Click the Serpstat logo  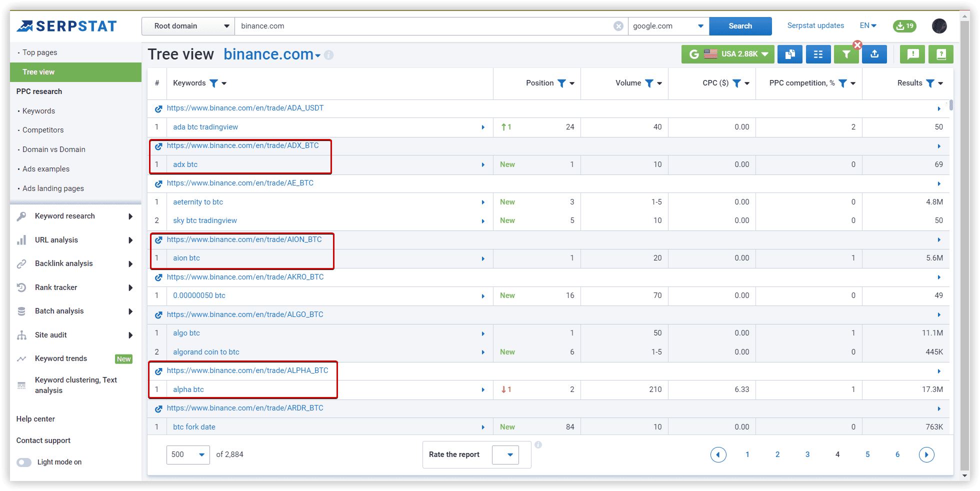(67, 26)
